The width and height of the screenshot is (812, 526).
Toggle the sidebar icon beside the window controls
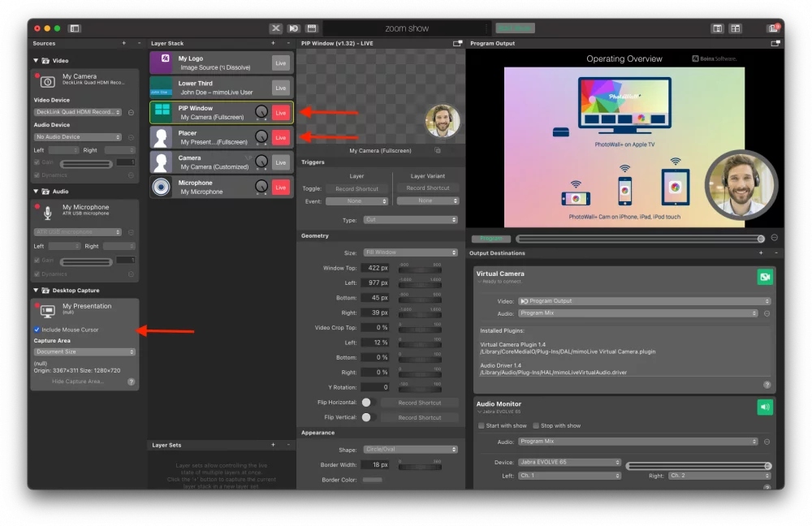[x=75, y=28]
